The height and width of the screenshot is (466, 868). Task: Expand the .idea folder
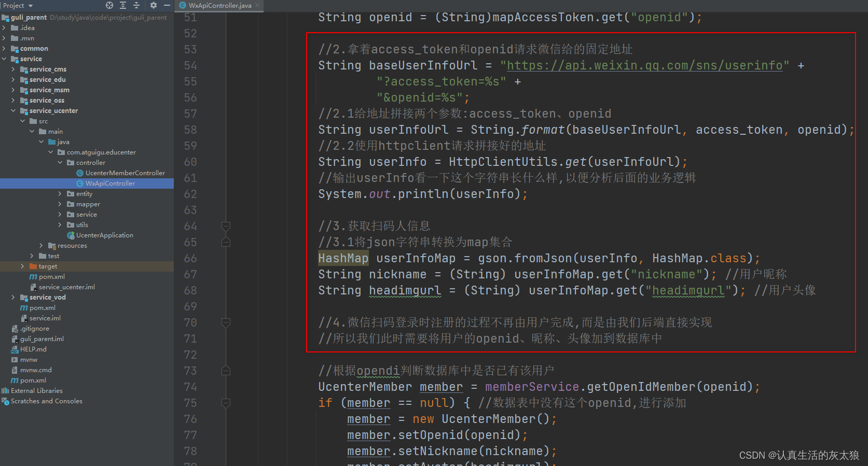point(4,28)
